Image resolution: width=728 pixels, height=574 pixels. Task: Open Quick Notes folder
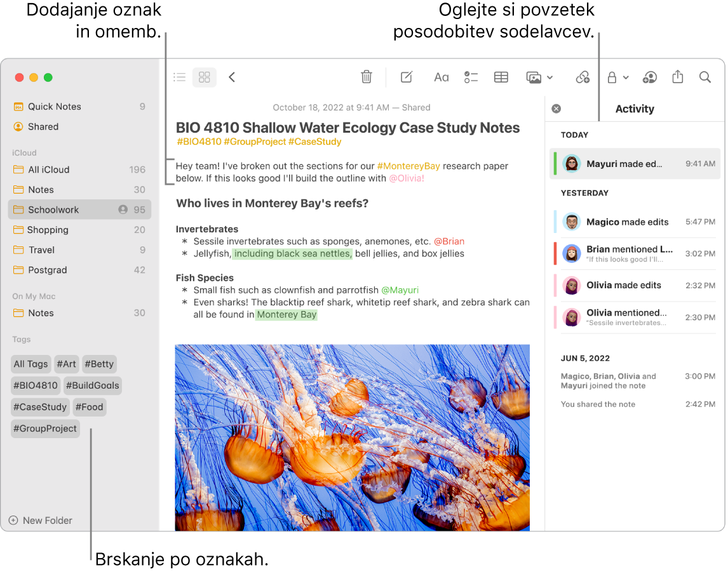[x=79, y=107]
